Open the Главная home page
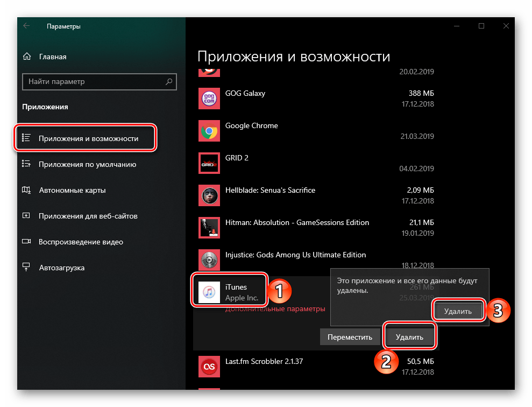This screenshot has width=532, height=407. point(52,57)
